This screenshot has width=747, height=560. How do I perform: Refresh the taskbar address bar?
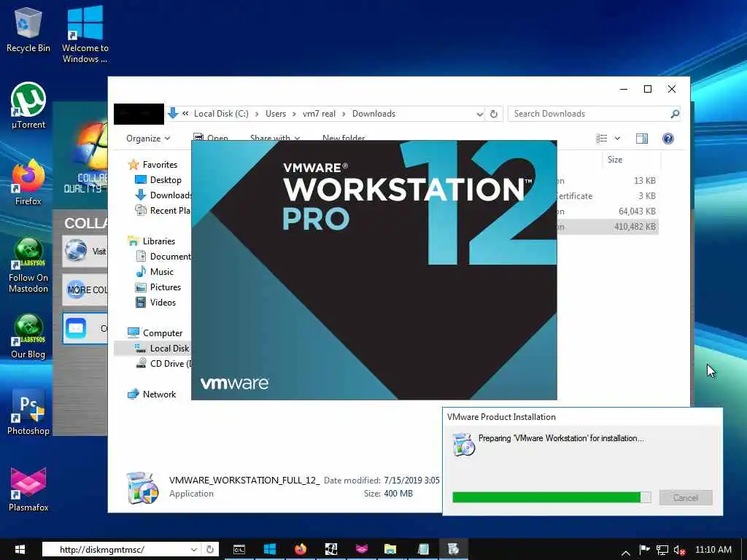[x=209, y=550]
